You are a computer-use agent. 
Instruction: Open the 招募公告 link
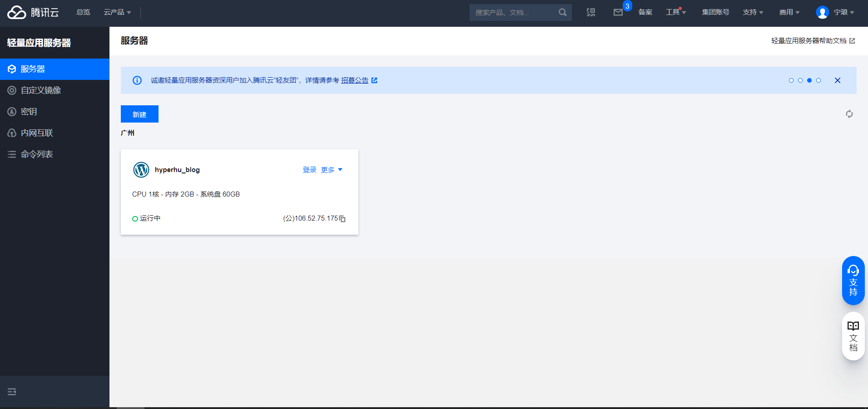pos(355,80)
